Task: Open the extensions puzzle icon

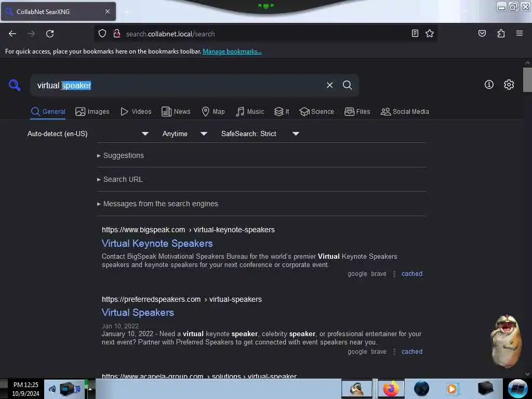Action: (501, 33)
